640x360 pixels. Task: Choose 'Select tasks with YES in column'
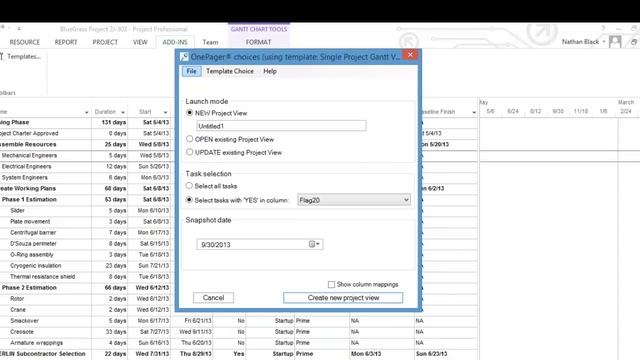point(189,200)
